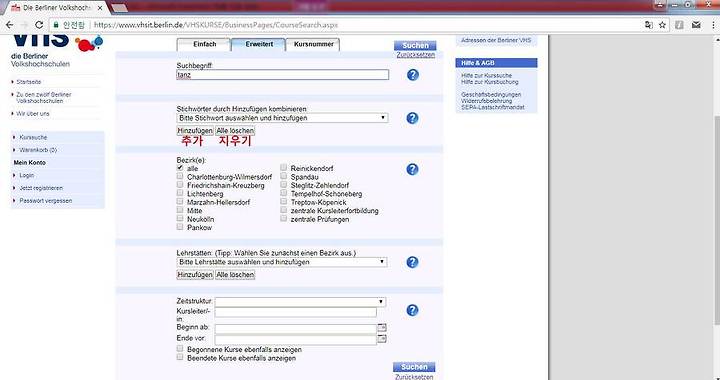Click the top Zurücksetzen link
The width and height of the screenshot is (720, 380).
tap(415, 55)
